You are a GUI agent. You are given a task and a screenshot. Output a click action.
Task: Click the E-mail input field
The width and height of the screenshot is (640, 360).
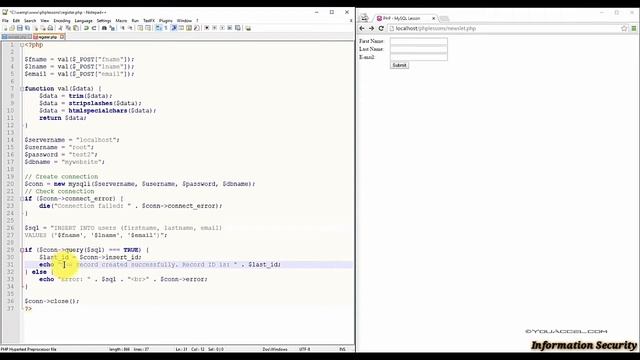coord(418,57)
